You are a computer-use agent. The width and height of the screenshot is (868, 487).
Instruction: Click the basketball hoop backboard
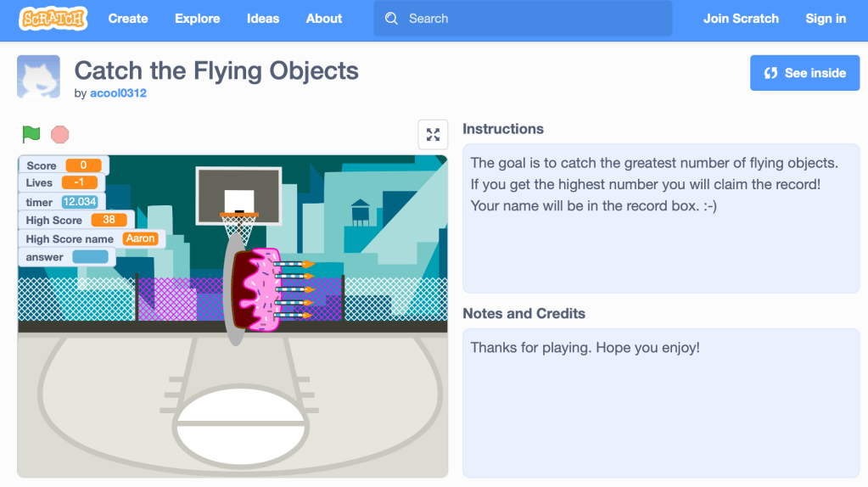238,189
